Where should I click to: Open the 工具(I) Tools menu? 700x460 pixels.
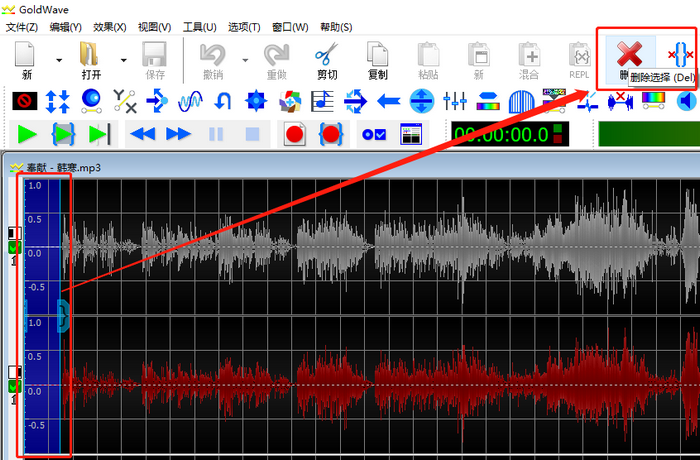(200, 27)
